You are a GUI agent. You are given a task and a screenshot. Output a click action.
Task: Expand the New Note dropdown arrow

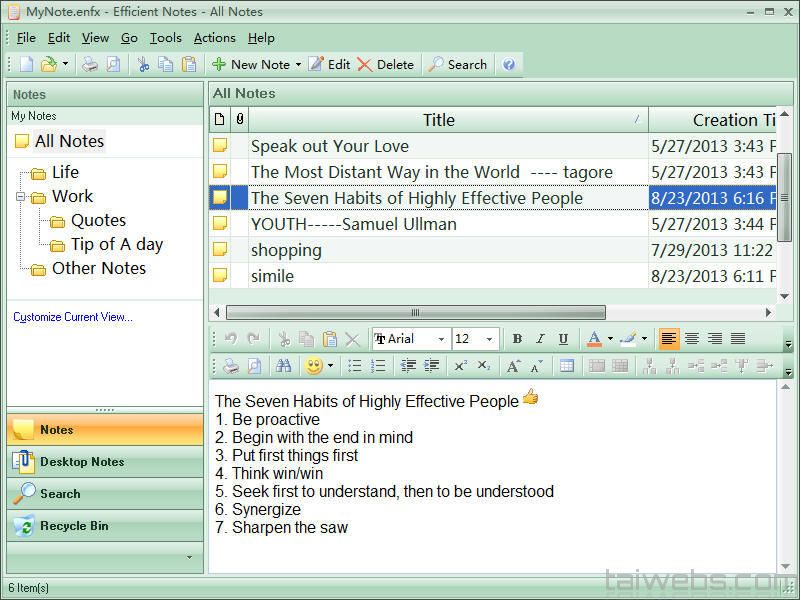pyautogui.click(x=298, y=65)
